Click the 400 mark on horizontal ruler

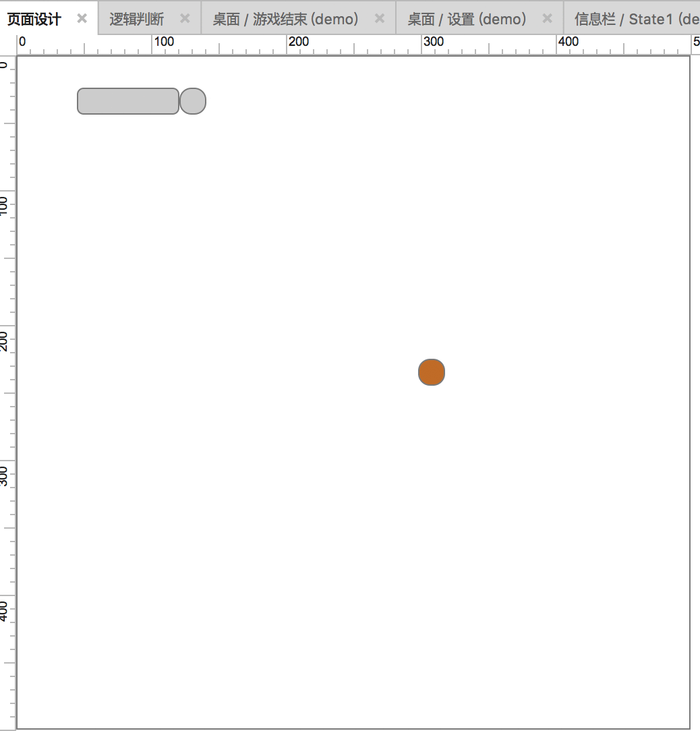(568, 42)
